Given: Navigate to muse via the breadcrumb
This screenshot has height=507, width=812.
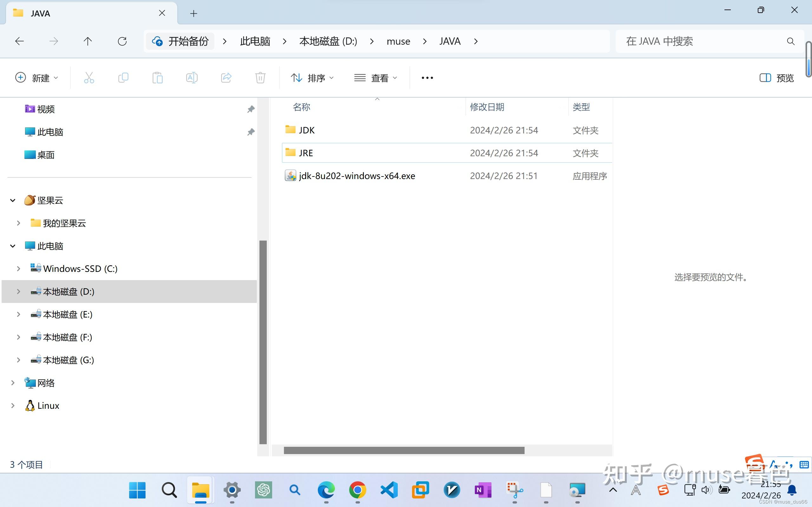Looking at the screenshot, I should click(x=398, y=41).
